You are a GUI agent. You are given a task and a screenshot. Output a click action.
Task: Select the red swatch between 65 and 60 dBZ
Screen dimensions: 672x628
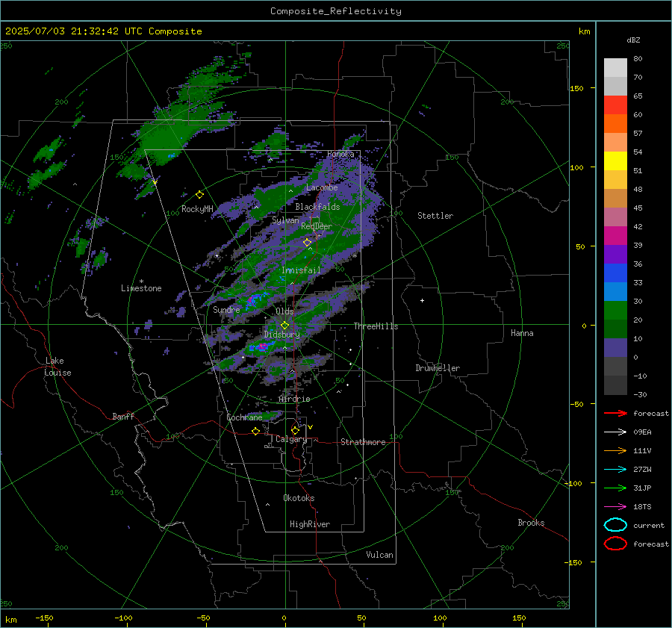pyautogui.click(x=615, y=105)
